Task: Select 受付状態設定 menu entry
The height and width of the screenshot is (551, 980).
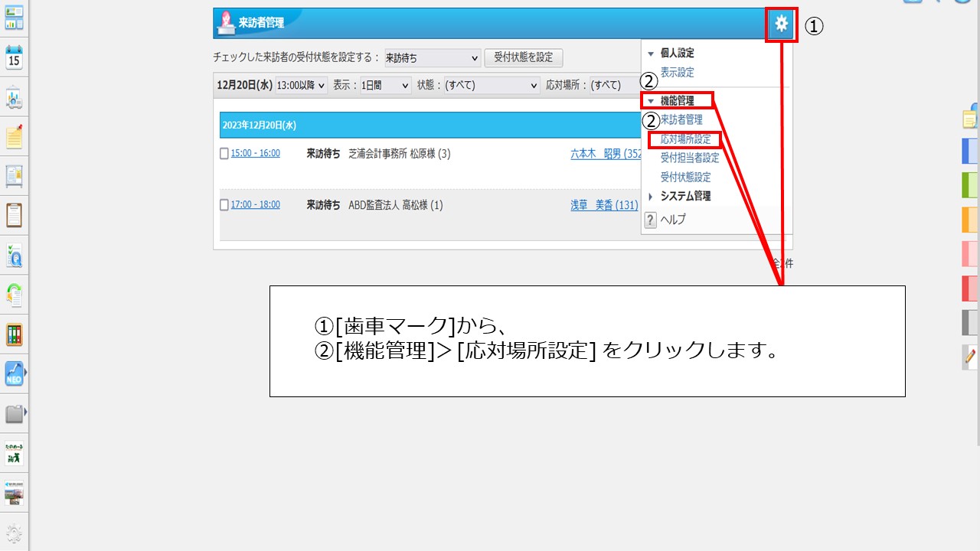Action: (686, 178)
